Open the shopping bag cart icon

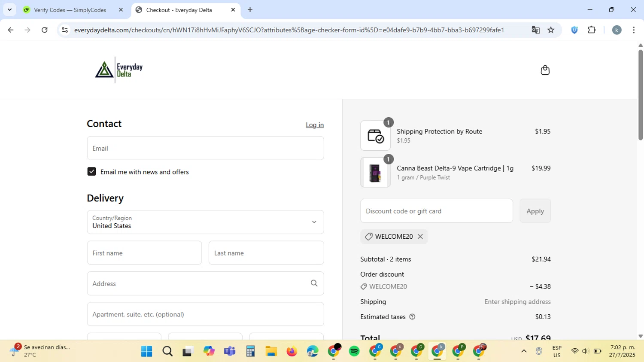coord(545,70)
